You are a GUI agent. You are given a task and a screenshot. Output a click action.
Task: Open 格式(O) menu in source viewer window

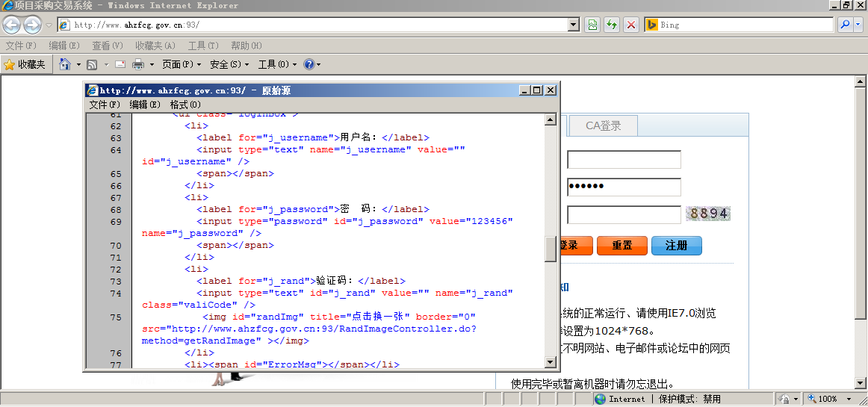coord(185,105)
